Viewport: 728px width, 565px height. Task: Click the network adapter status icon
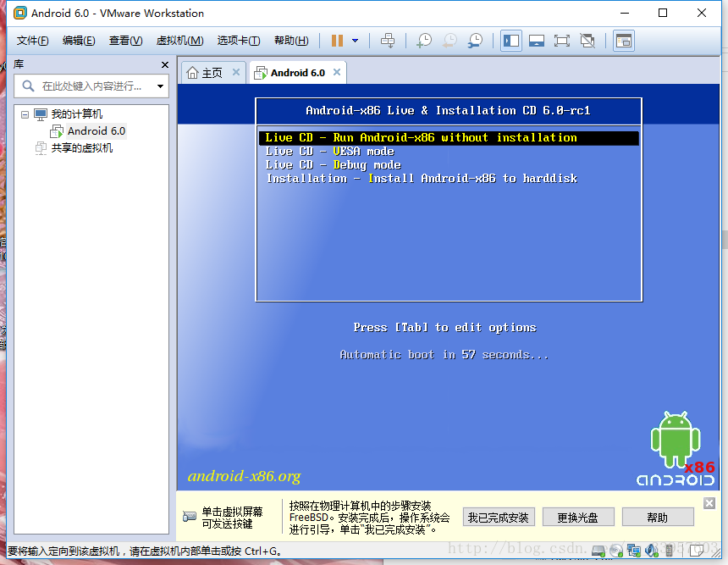click(634, 551)
